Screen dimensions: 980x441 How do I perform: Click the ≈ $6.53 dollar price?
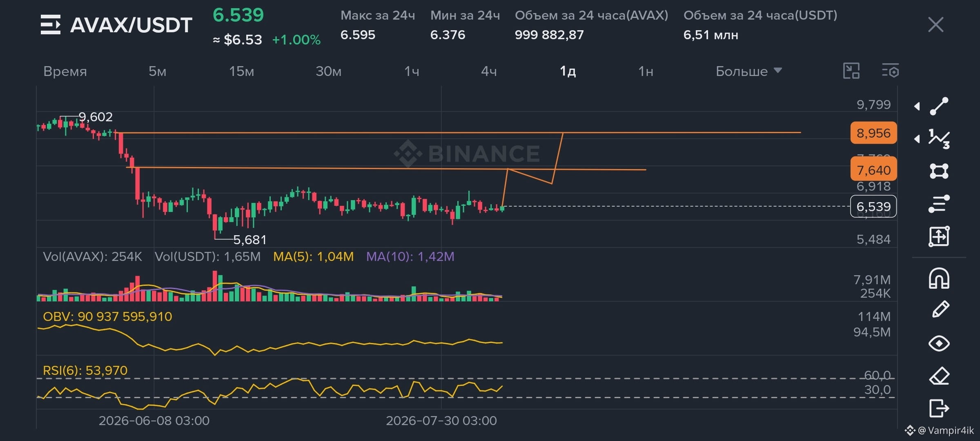click(x=237, y=40)
